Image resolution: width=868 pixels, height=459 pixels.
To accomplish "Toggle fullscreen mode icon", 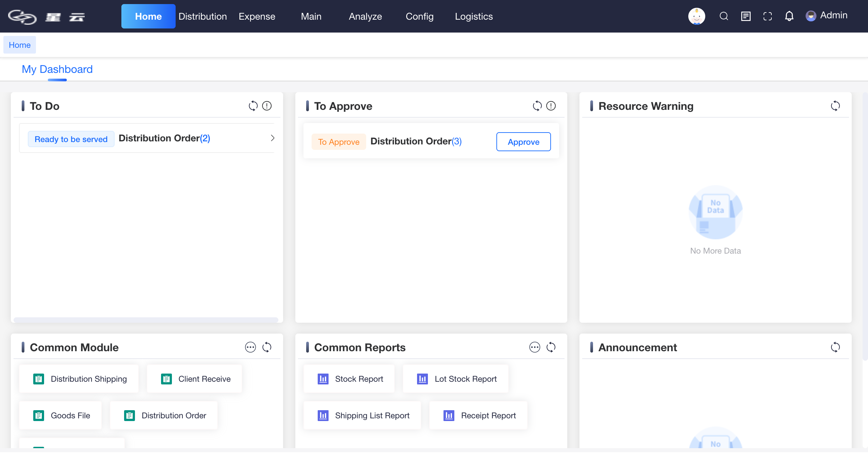I will pyautogui.click(x=767, y=16).
